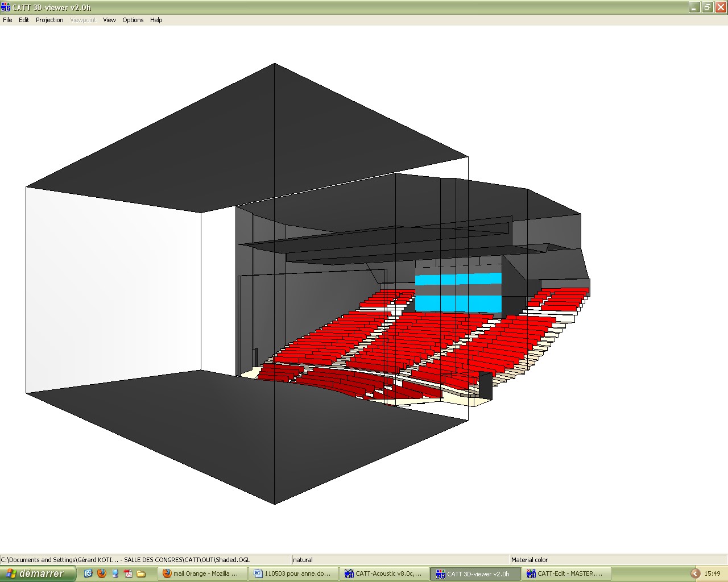This screenshot has width=728, height=582.
Task: Click the system clock showing 15:49
Action: pyautogui.click(x=712, y=573)
